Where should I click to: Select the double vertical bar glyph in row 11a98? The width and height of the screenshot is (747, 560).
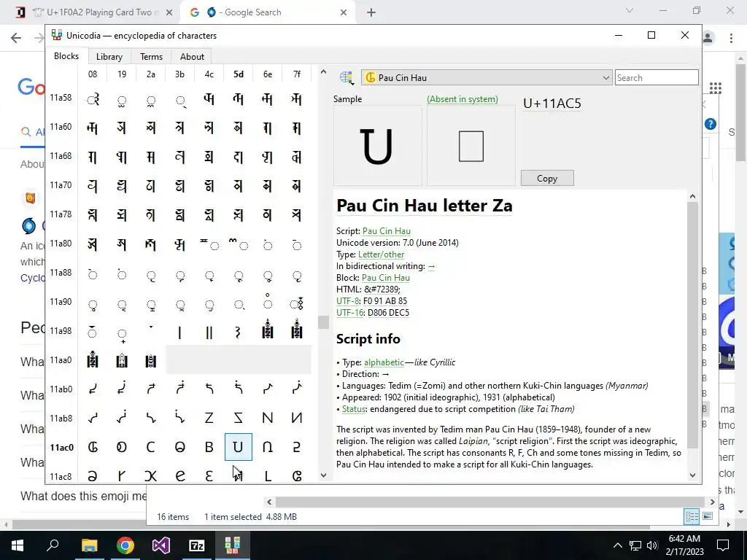point(209,332)
